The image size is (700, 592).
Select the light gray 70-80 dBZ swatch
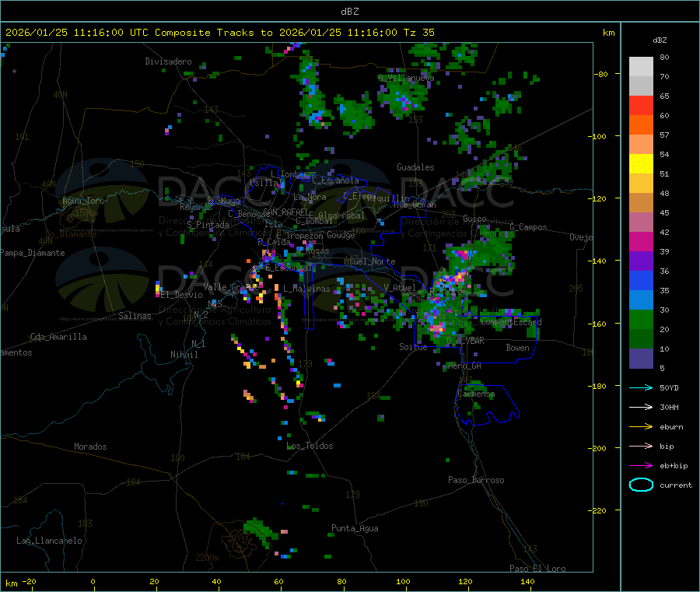click(641, 67)
